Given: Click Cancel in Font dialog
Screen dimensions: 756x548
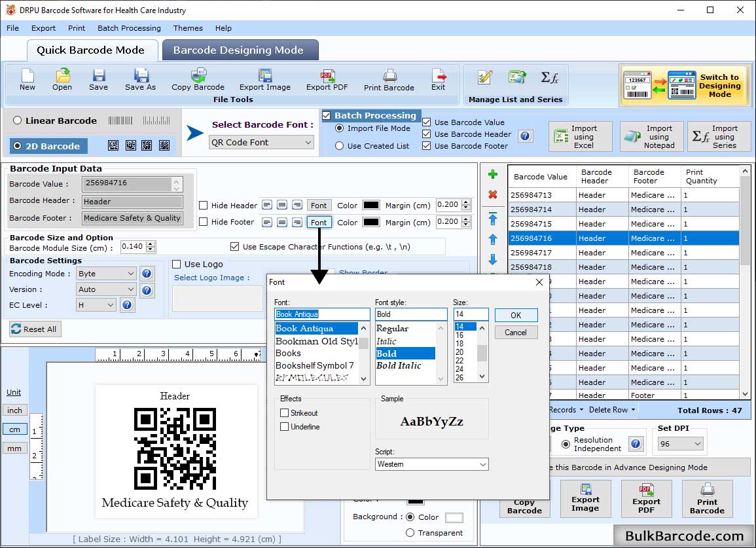Looking at the screenshot, I should [x=516, y=333].
